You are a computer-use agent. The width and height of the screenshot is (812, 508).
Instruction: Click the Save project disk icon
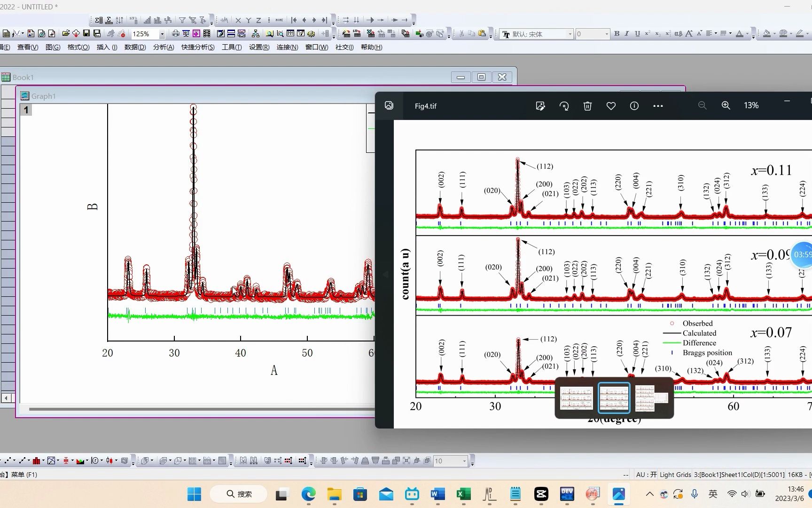(86, 33)
